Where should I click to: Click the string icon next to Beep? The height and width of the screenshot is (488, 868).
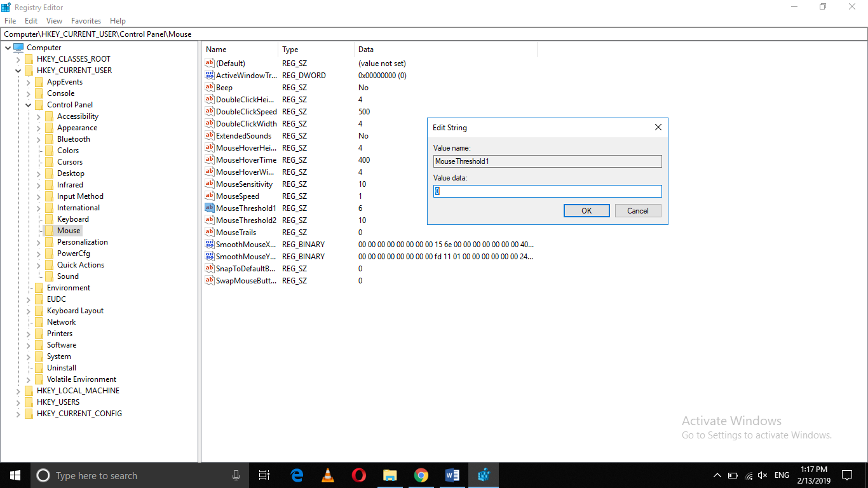pyautogui.click(x=209, y=87)
